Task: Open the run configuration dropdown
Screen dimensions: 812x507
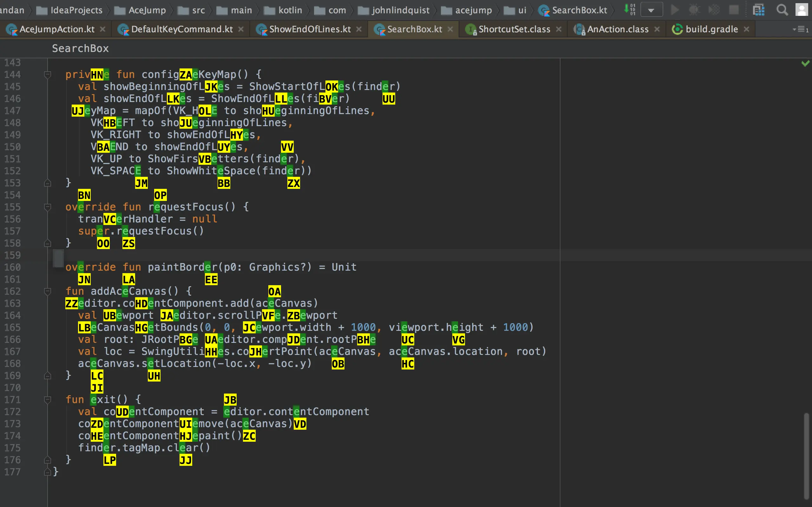Action: (651, 10)
